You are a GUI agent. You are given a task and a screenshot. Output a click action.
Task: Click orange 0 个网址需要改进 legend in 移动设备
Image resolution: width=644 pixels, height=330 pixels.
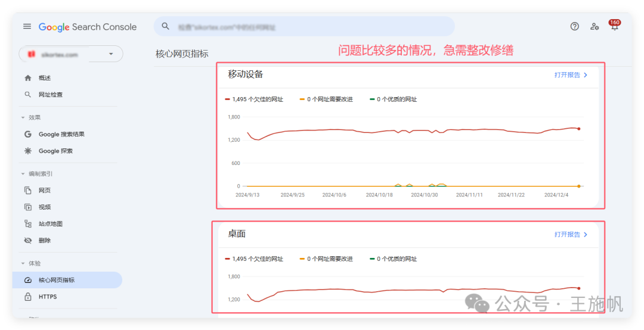point(326,99)
